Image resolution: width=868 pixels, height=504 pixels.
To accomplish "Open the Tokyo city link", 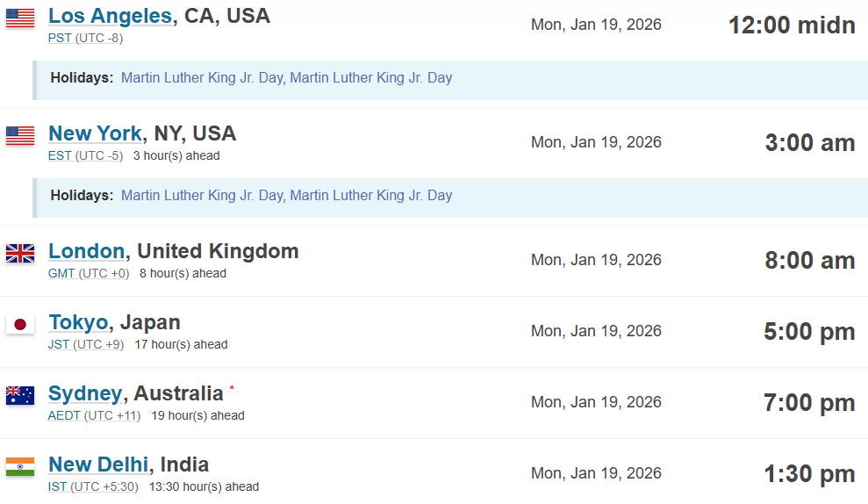I will point(77,322).
